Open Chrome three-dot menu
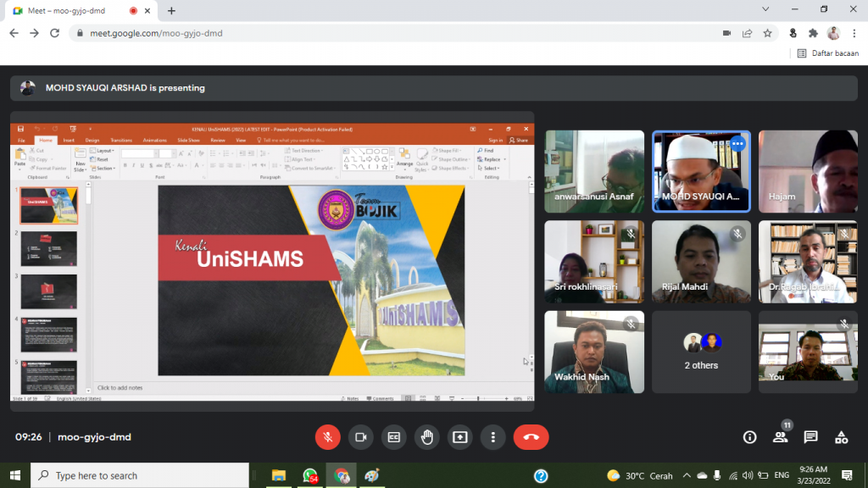 point(854,33)
